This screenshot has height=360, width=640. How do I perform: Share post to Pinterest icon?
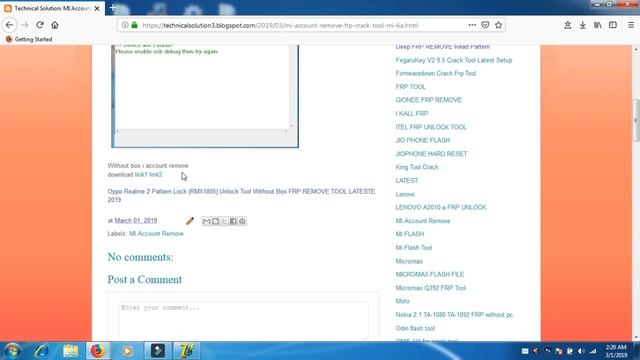[242, 221]
